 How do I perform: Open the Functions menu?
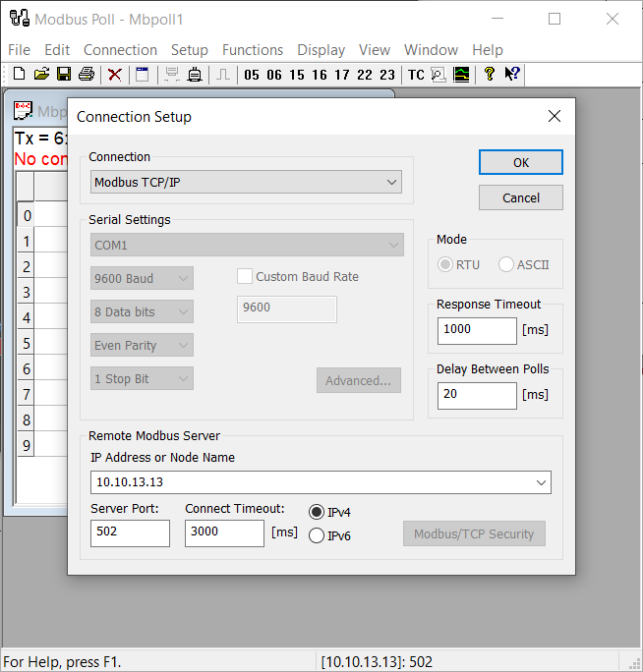[253, 50]
